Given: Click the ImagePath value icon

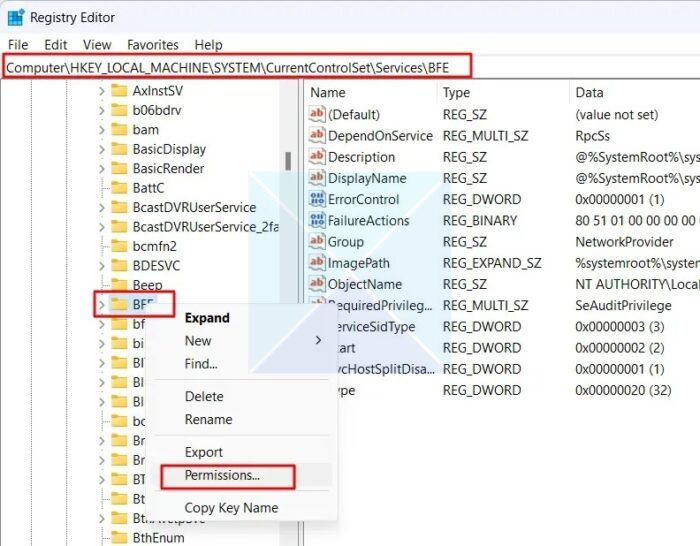Looking at the screenshot, I should (x=317, y=263).
